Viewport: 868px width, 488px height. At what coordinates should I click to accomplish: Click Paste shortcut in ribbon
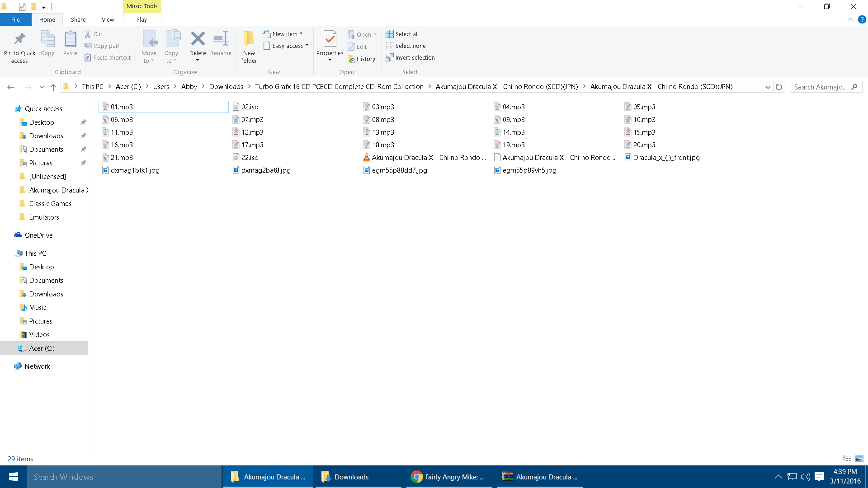pyautogui.click(x=108, y=57)
